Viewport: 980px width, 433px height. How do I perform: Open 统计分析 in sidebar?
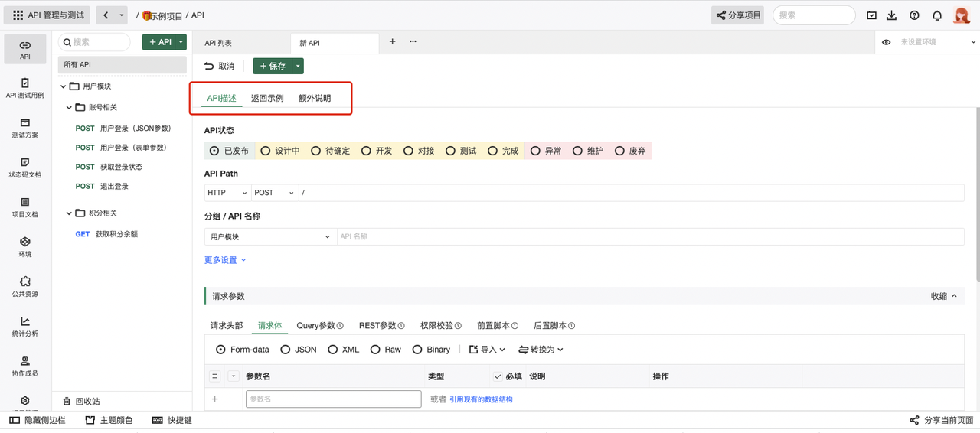(25, 327)
